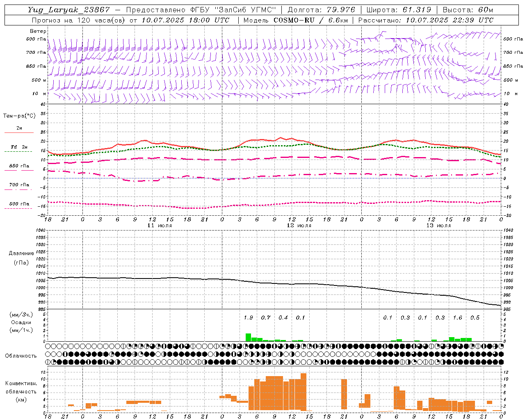
Task: Select the longitude value 79.976
Action: coord(340,10)
